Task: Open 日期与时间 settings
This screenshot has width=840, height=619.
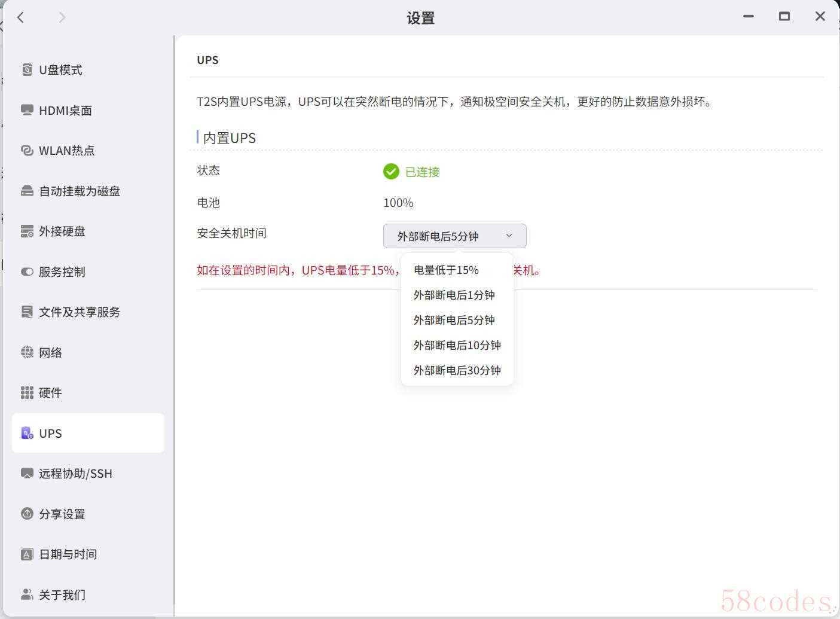Action: (68, 554)
